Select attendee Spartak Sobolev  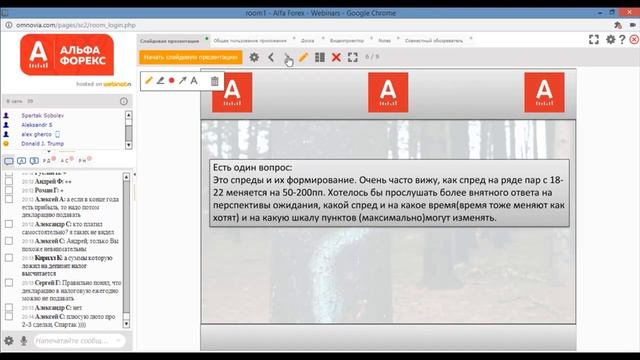[x=42, y=116]
